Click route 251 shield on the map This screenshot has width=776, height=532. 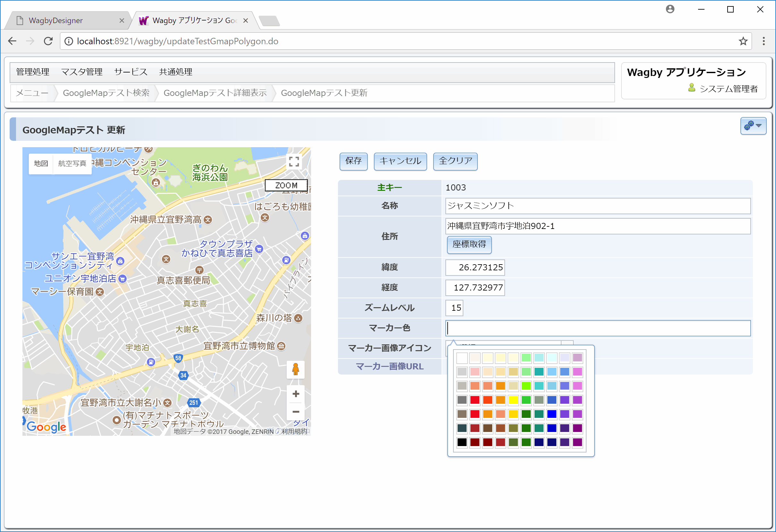pyautogui.click(x=194, y=402)
